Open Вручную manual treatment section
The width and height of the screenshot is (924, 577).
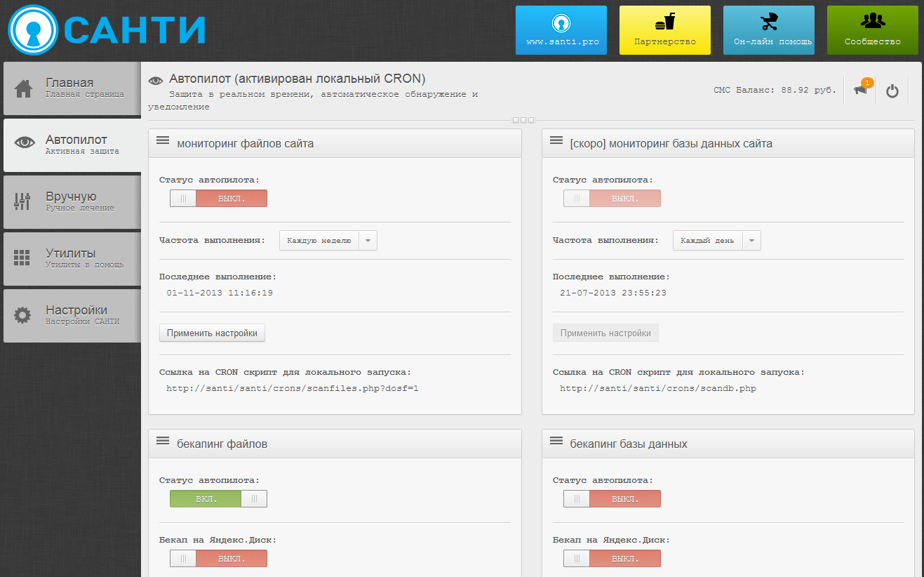click(72, 202)
